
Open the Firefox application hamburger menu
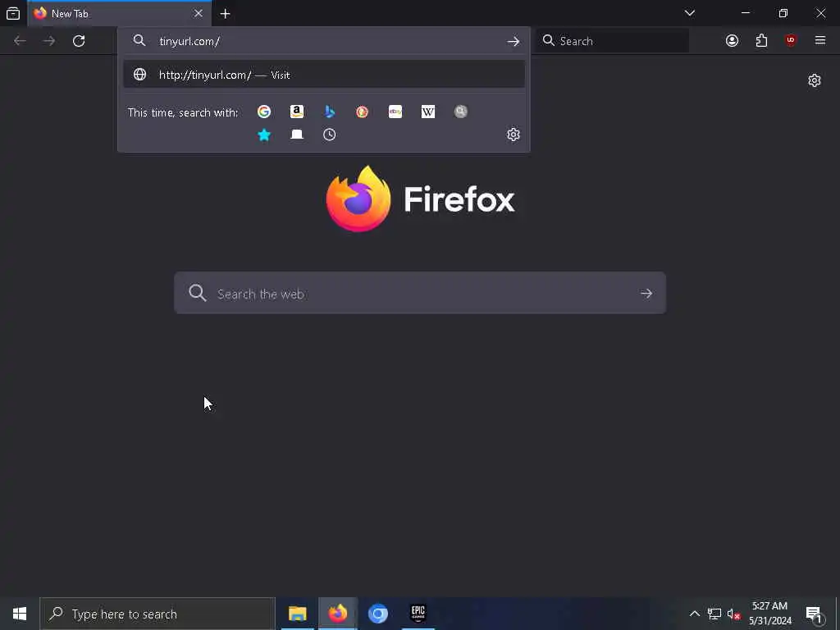click(x=820, y=41)
